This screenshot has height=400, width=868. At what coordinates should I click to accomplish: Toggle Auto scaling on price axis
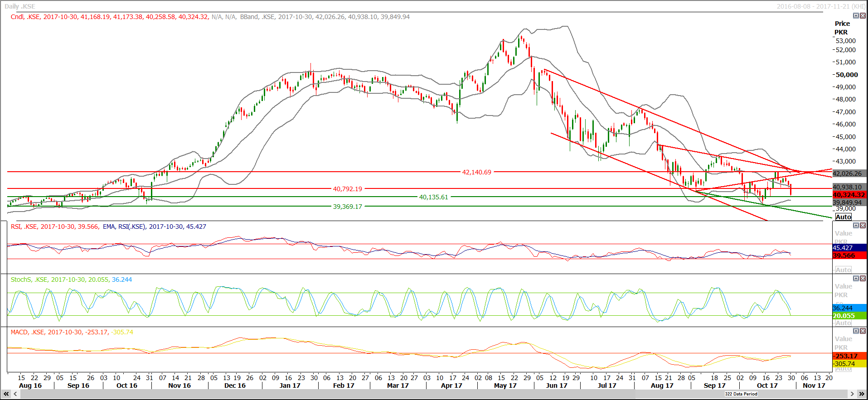[843, 217]
